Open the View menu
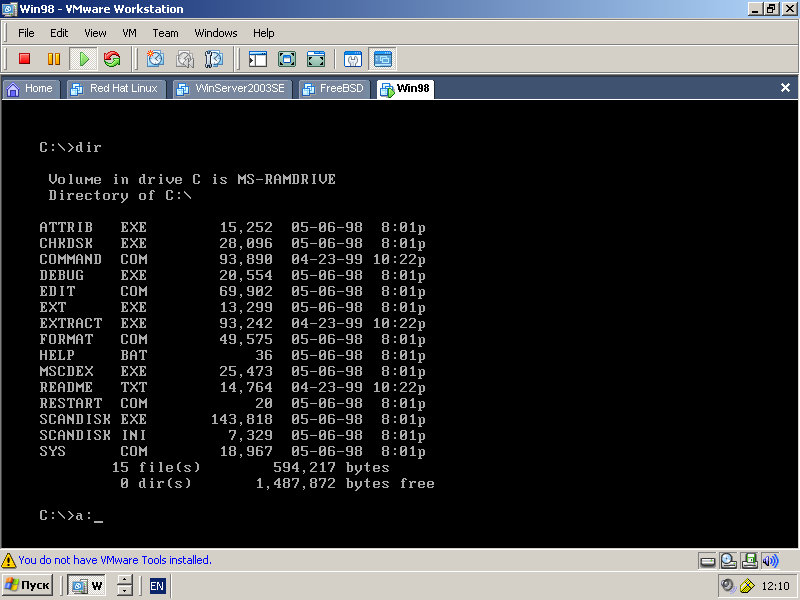 (x=95, y=33)
